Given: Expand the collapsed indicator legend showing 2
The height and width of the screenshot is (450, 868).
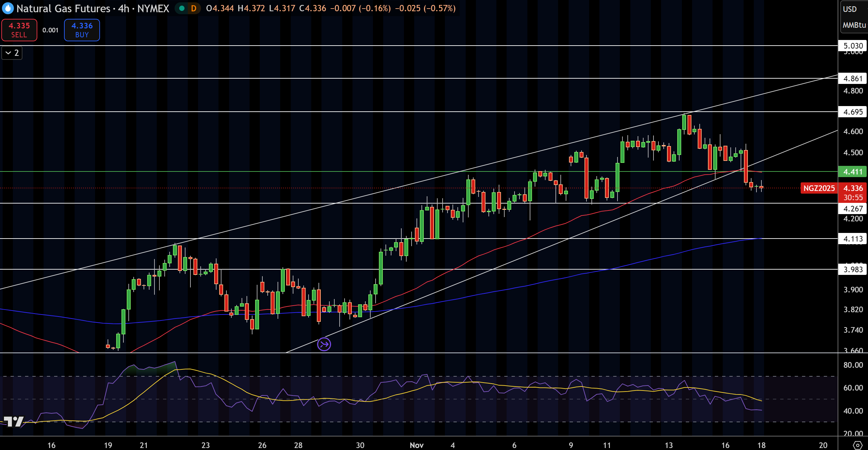Looking at the screenshot, I should tap(12, 53).
